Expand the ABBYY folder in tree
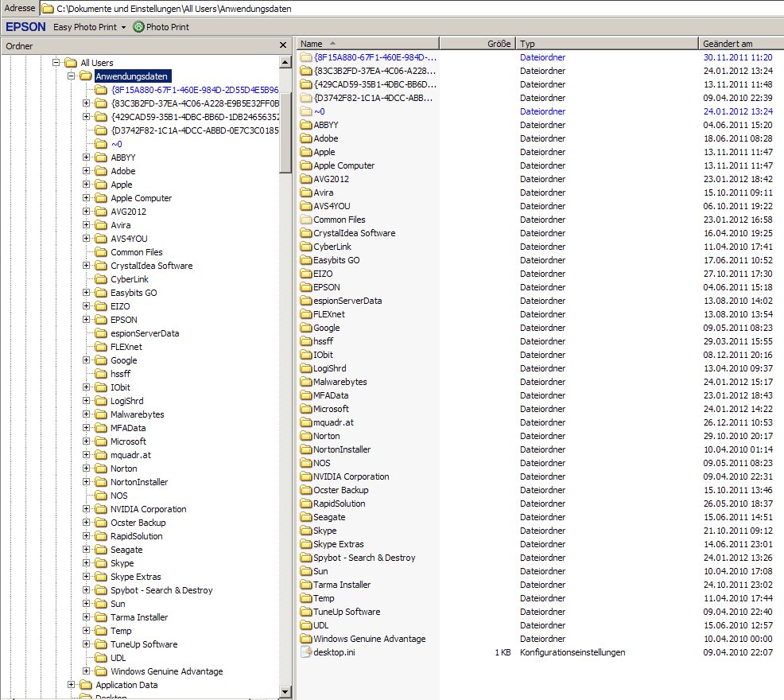Viewport: 784px width, 700px height. coord(87,157)
